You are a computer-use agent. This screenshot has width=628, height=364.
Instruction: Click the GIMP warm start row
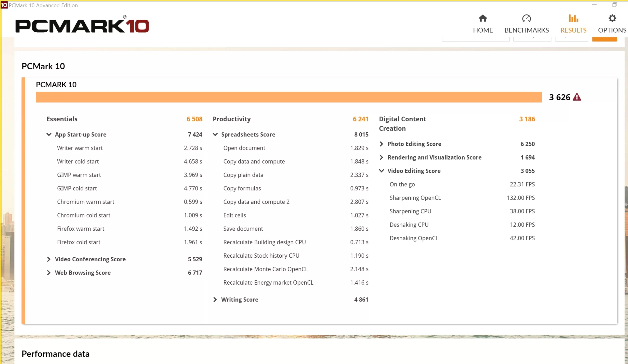tap(129, 175)
